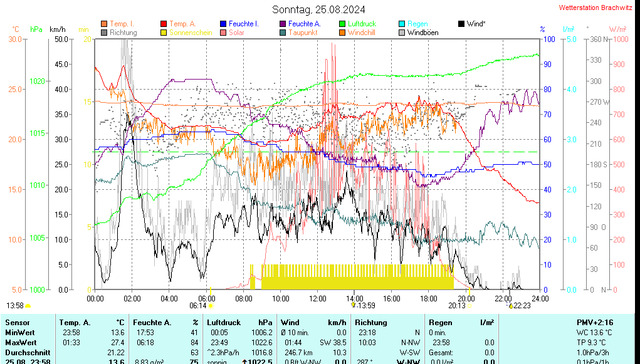Click the cyan Regen legend square

(402, 24)
